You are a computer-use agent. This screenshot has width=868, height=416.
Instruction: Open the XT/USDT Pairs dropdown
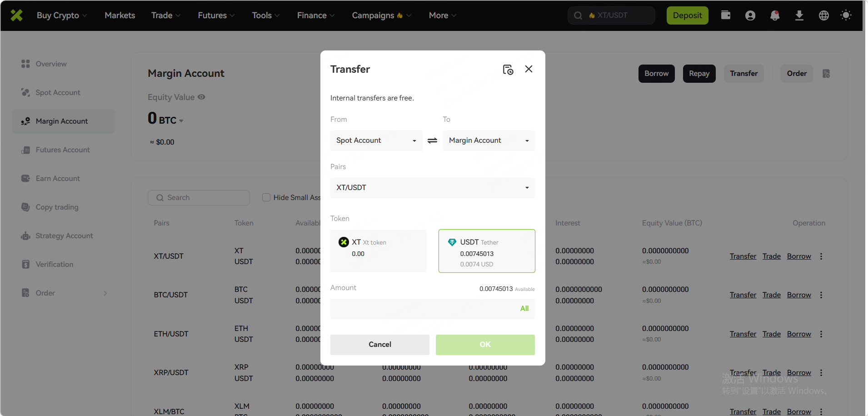[x=432, y=188]
